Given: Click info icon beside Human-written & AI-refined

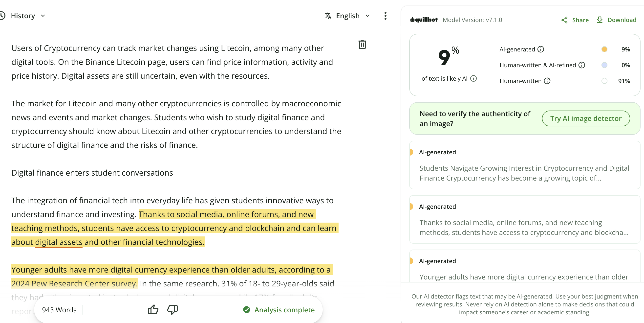Looking at the screenshot, I should 582,65.
